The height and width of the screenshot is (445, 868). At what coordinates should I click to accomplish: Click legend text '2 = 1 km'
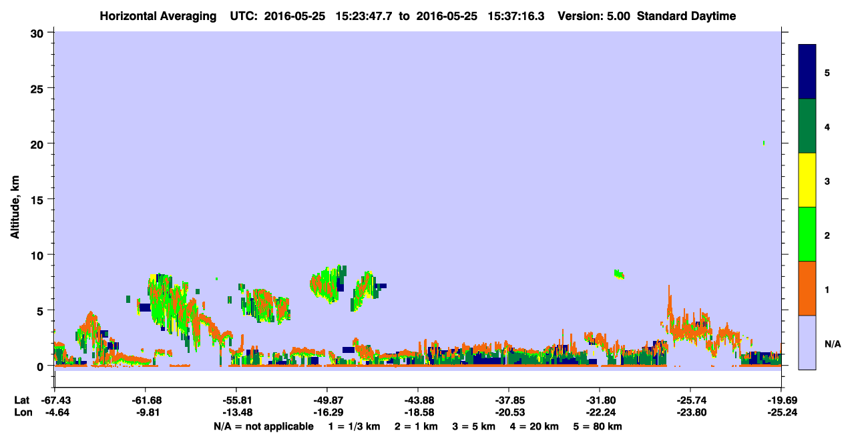pos(417,426)
